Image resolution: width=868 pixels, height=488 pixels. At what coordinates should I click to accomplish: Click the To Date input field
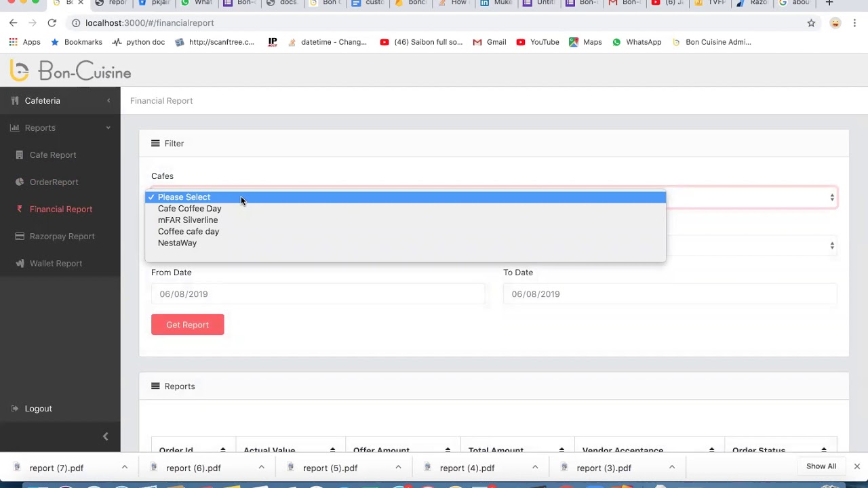tap(670, 294)
